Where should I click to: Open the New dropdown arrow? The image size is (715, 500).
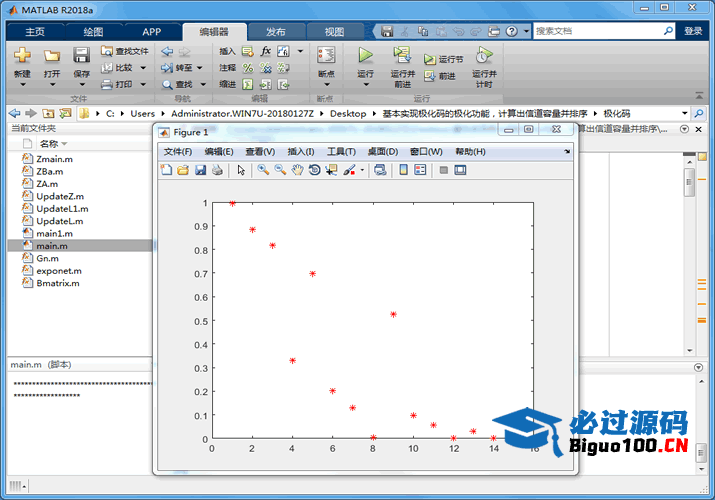point(22,85)
